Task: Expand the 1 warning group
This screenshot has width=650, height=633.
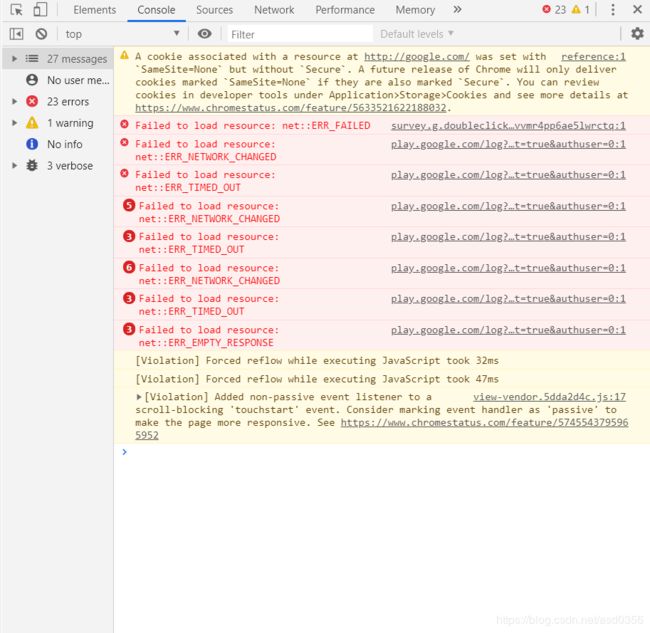Action: coord(15,123)
